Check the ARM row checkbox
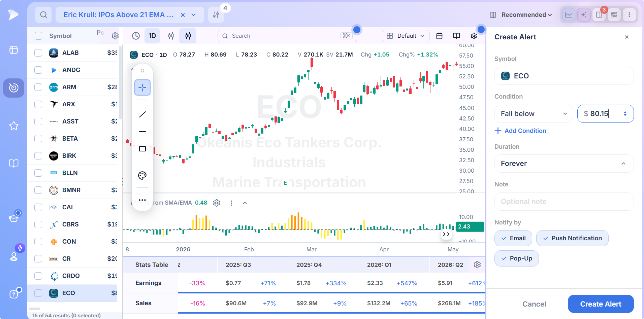The width and height of the screenshot is (644, 319). pos(38,87)
